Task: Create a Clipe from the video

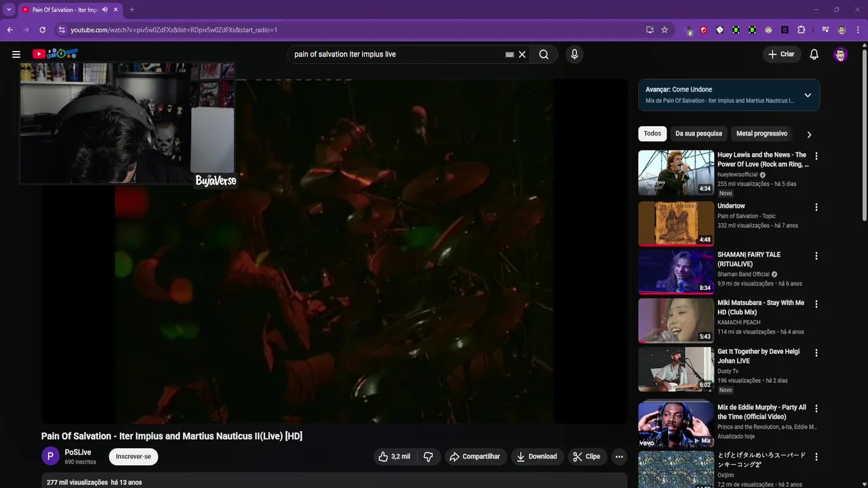Action: [x=587, y=457]
